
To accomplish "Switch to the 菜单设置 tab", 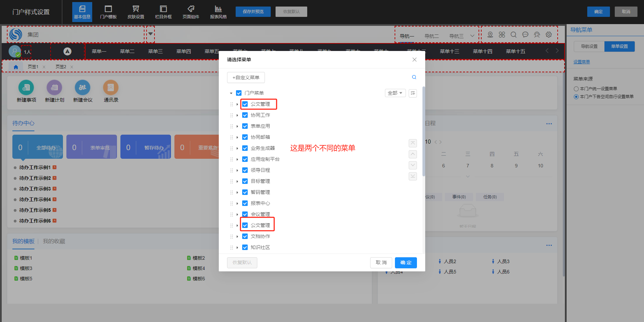I will [619, 46].
